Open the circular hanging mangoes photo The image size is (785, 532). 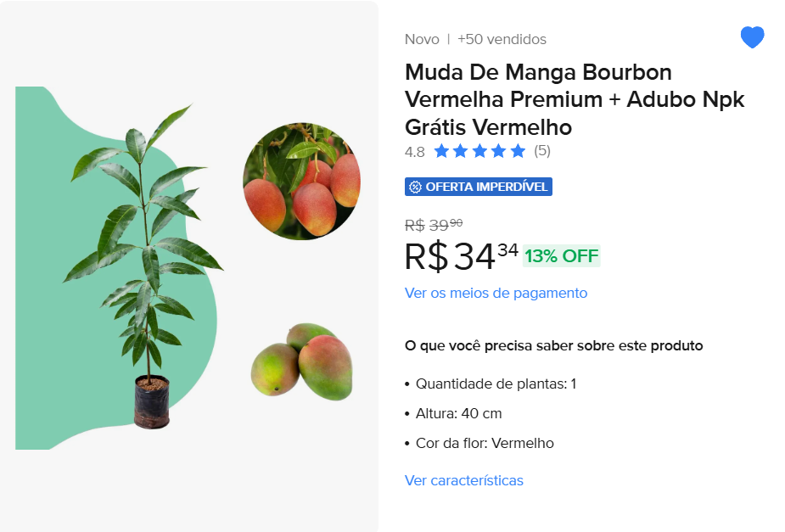[x=301, y=181]
